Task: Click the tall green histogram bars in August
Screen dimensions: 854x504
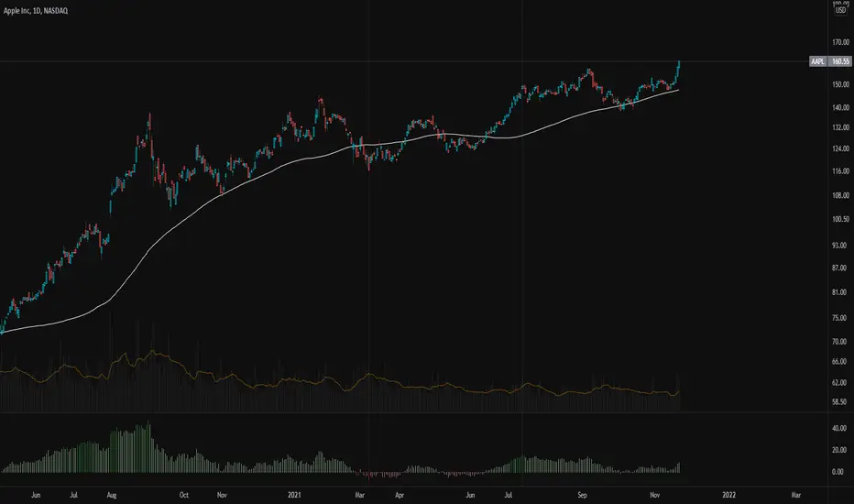Action: [129, 450]
